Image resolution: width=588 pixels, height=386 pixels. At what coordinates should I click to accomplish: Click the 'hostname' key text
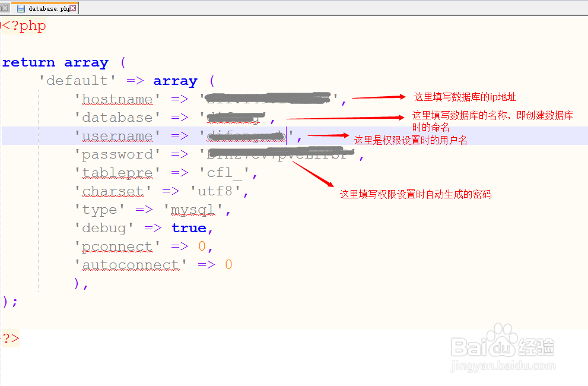point(117,99)
